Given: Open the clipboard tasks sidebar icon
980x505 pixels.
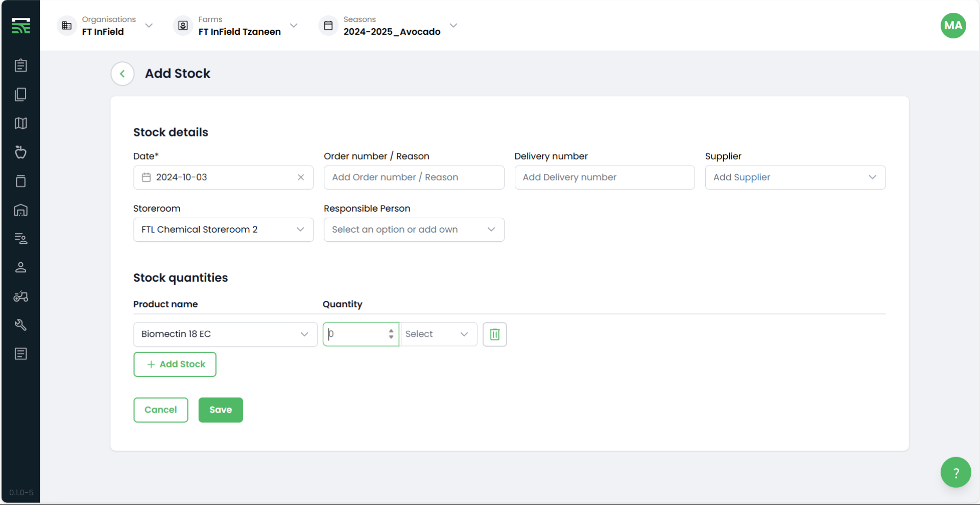Looking at the screenshot, I should [21, 65].
